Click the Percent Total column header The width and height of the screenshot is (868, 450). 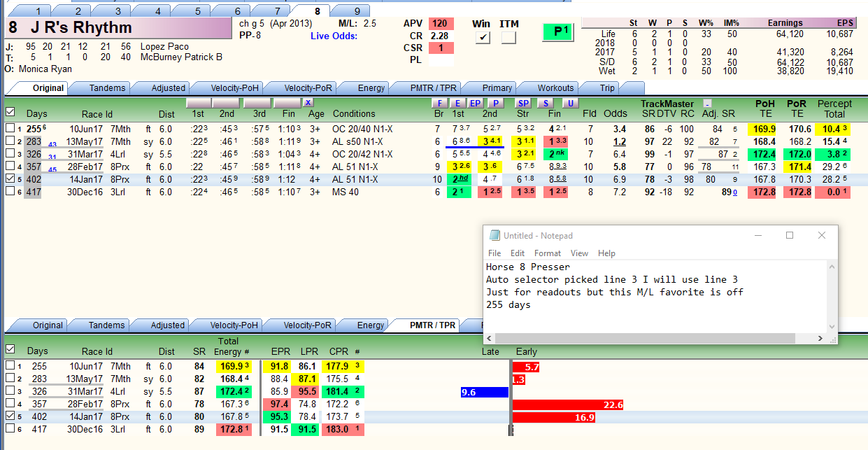(x=834, y=108)
